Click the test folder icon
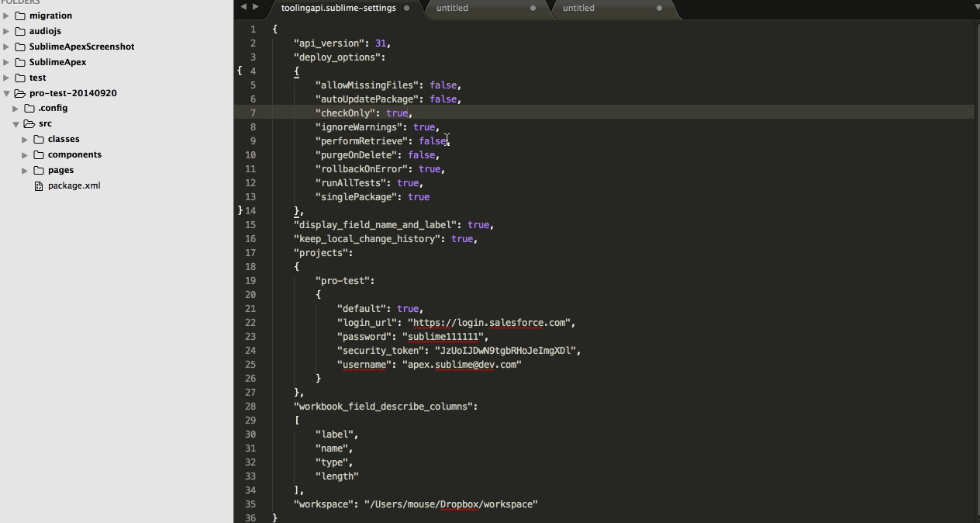The width and height of the screenshot is (980, 523). point(19,78)
